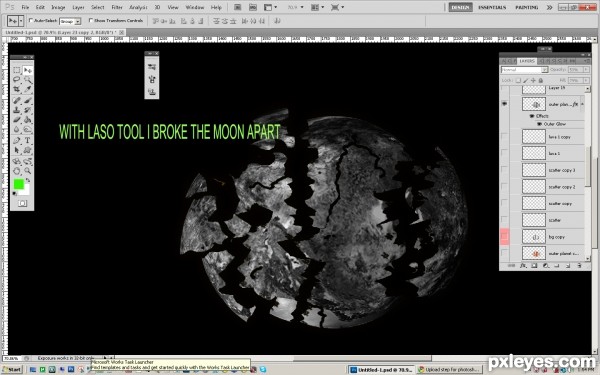600x375 pixels.
Task: Open the Fill slider arrow
Action: (586, 80)
